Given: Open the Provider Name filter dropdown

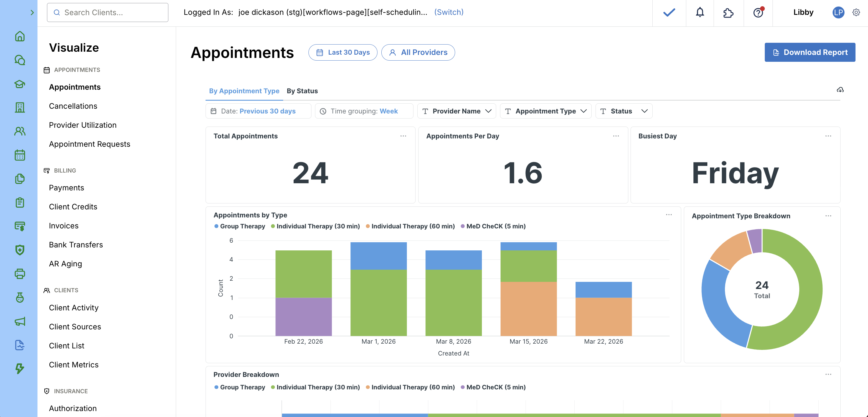Looking at the screenshot, I should pos(456,111).
